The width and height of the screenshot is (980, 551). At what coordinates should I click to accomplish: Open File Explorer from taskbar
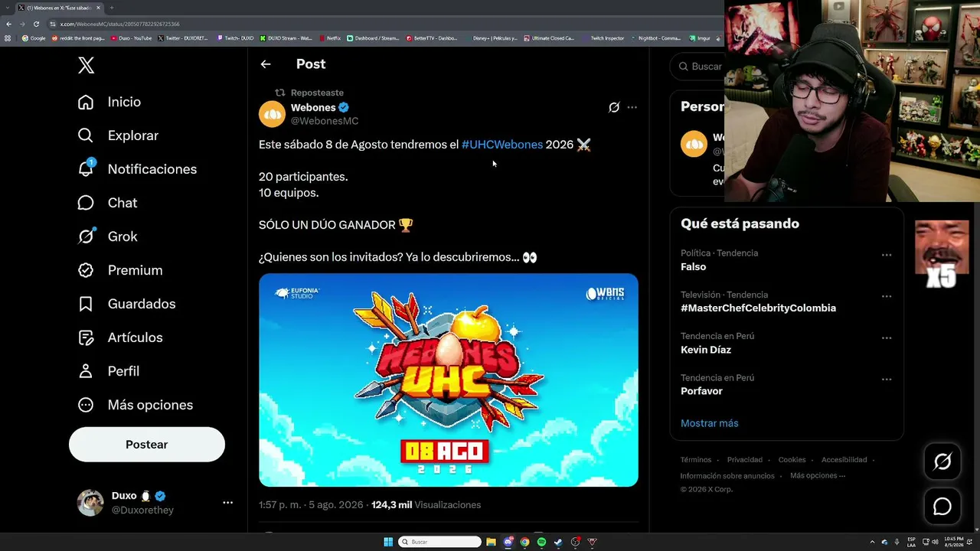pos(491,542)
